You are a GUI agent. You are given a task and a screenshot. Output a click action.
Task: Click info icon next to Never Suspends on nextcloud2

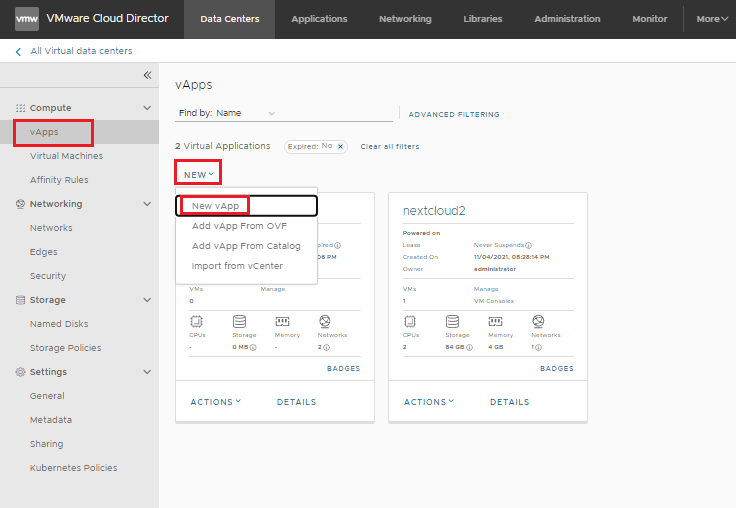coord(529,245)
